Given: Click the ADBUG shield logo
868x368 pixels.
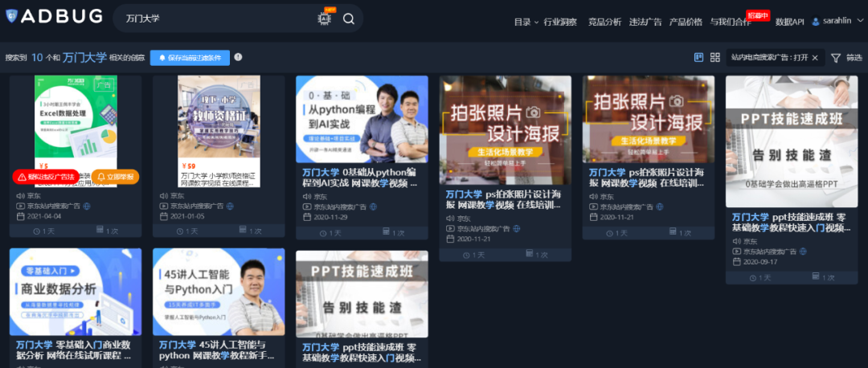Looking at the screenshot, I should 11,16.
